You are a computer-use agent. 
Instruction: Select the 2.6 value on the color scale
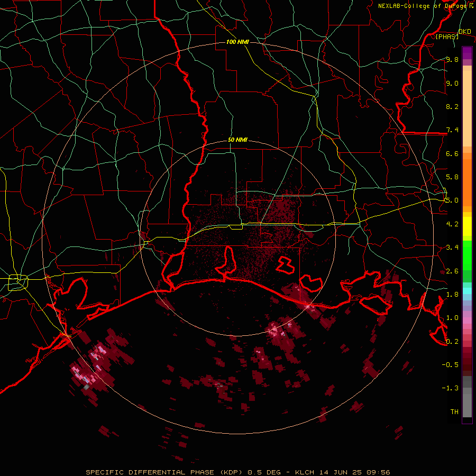tap(452, 271)
